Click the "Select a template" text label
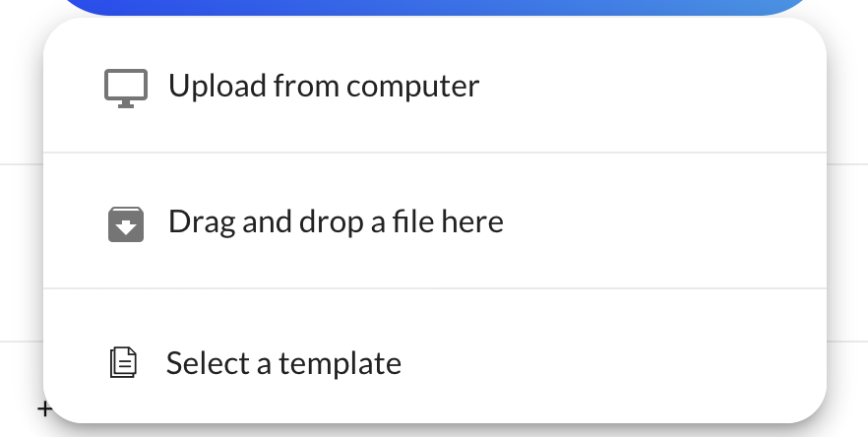 [283, 363]
